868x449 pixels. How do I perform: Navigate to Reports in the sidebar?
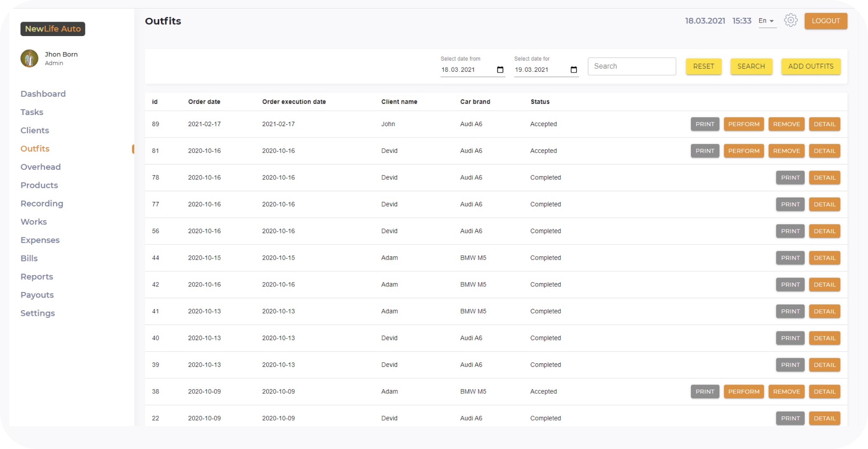coord(37,277)
